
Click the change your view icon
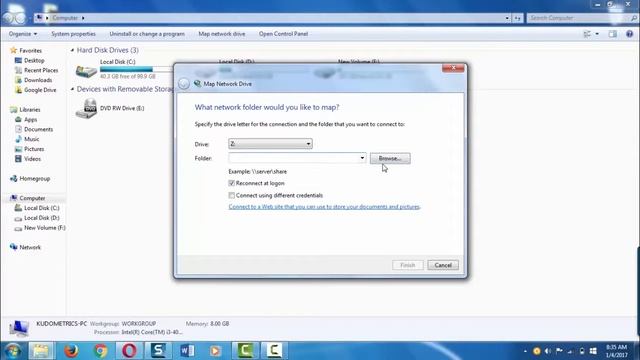(x=587, y=34)
